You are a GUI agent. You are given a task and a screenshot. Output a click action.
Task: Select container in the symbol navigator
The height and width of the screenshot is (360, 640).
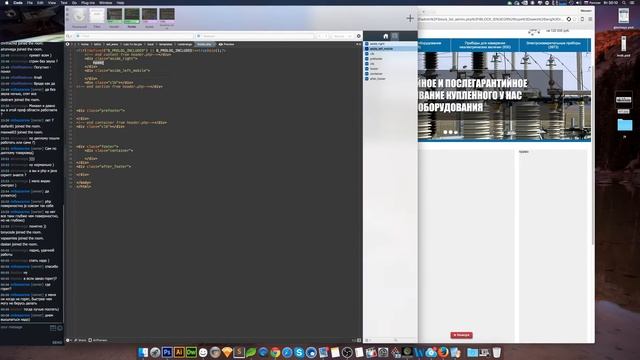(391, 73)
